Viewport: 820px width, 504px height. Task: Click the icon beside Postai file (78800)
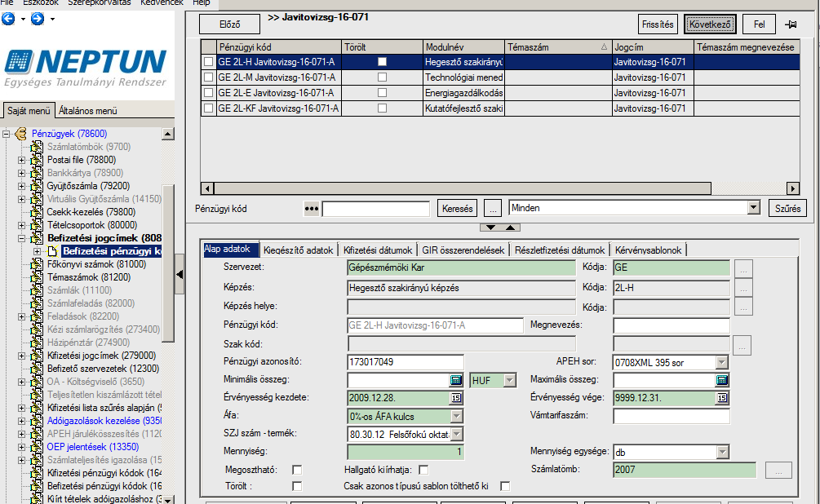click(x=37, y=160)
